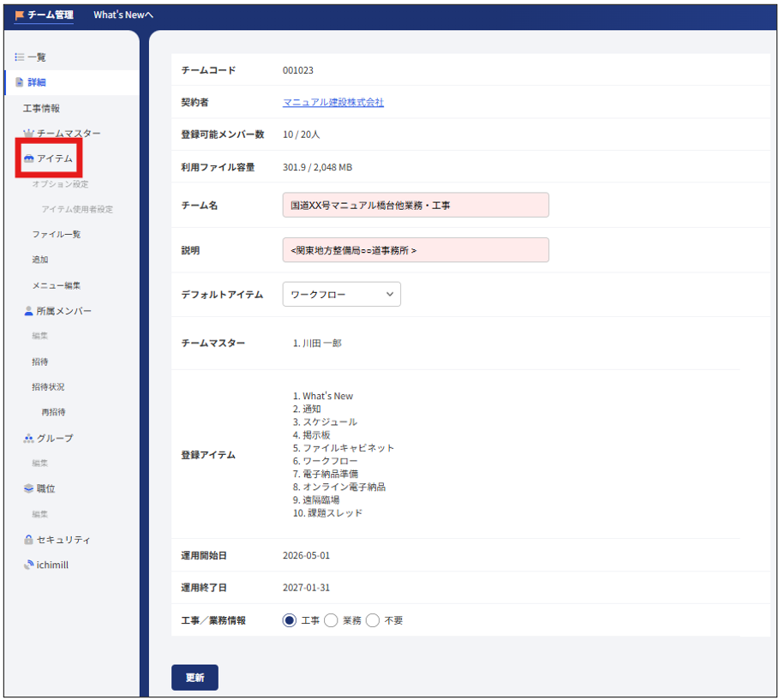Go to What's Newへ in header

coord(123,15)
